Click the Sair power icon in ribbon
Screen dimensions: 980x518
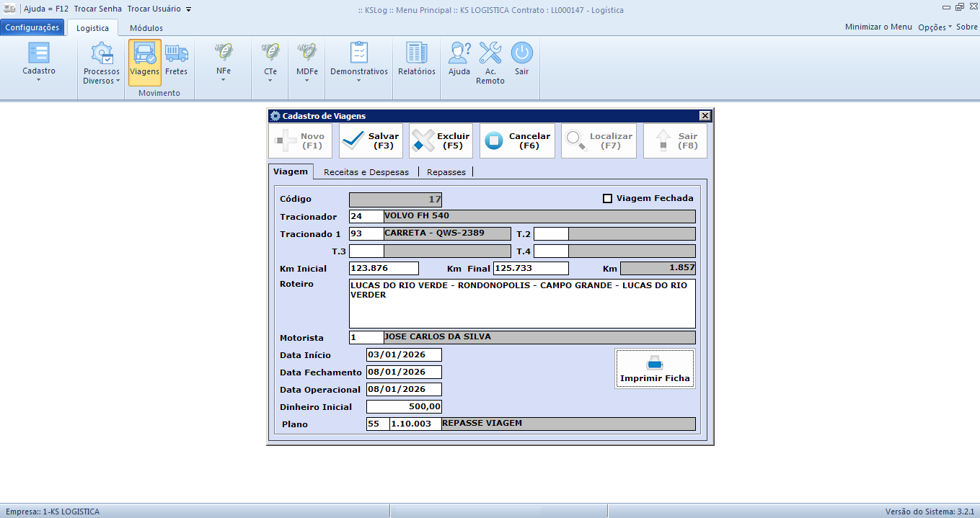[x=521, y=61]
